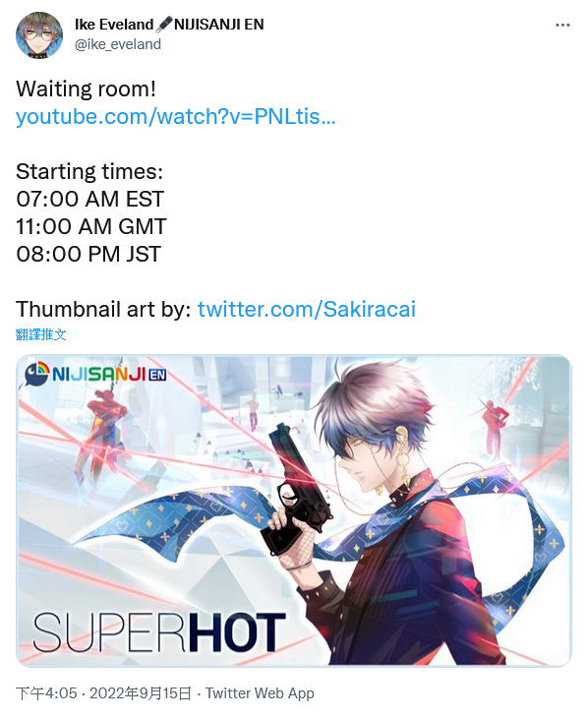Open the SUPERHOT thumbnail image
Image resolution: width=588 pixels, height=718 pixels.
coord(294,510)
